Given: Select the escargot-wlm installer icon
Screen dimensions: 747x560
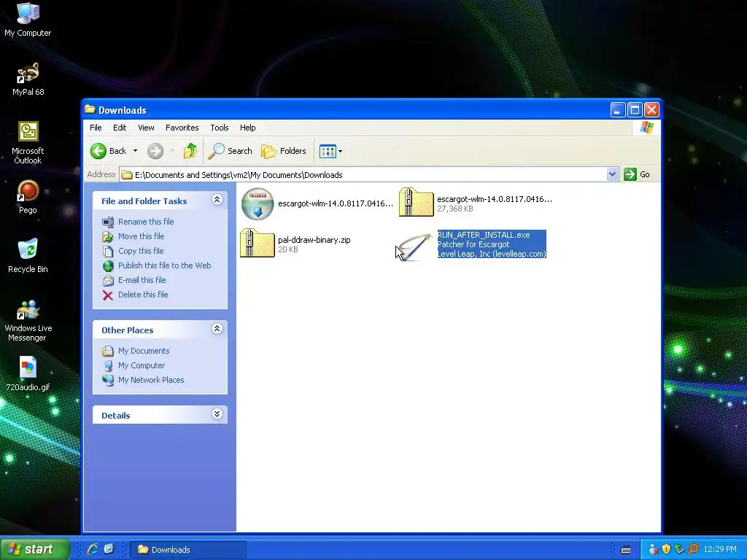Looking at the screenshot, I should [258, 204].
